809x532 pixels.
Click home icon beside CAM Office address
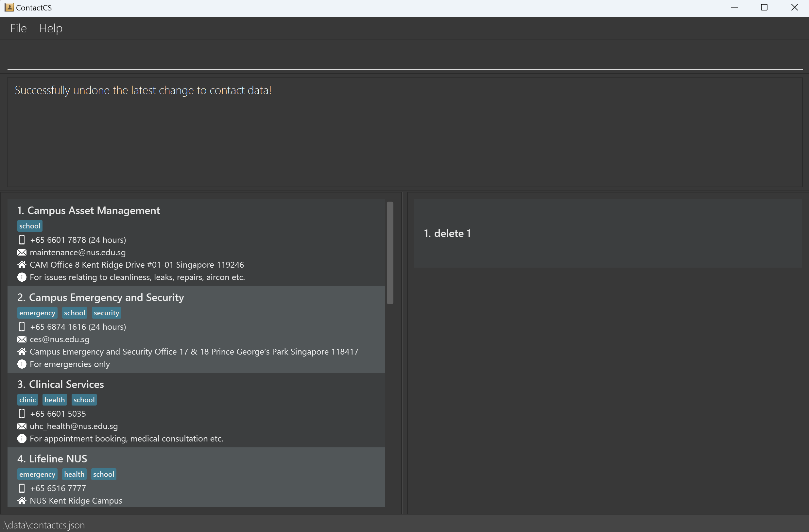click(x=22, y=265)
